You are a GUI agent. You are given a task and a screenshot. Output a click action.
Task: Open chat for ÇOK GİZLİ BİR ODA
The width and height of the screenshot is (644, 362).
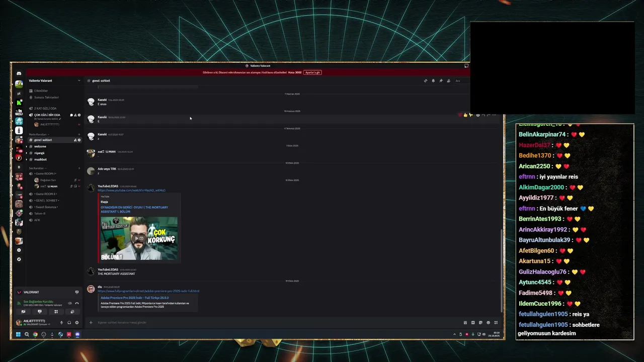71,115
